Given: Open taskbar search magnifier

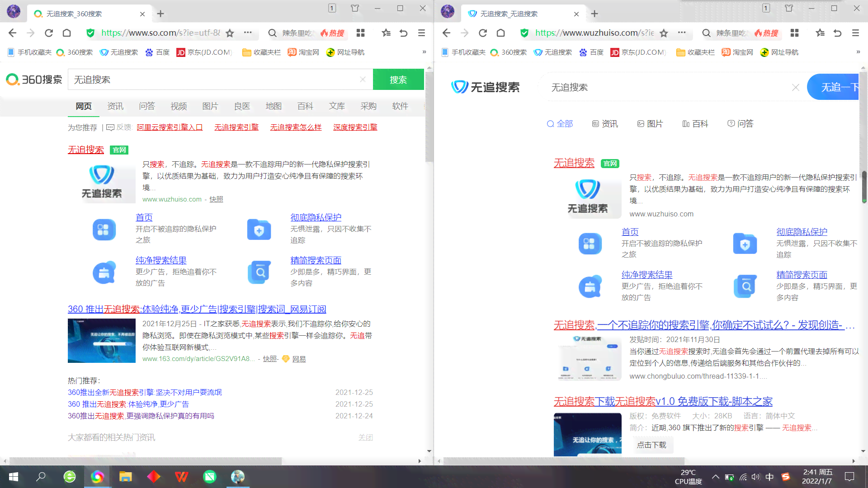Looking at the screenshot, I should click(41, 477).
